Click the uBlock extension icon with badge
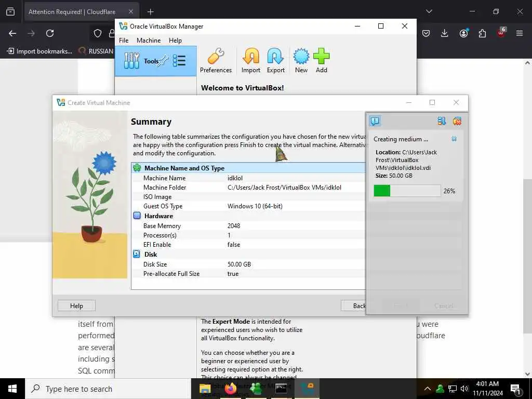Image resolution: width=532 pixels, height=399 pixels. [501, 33]
